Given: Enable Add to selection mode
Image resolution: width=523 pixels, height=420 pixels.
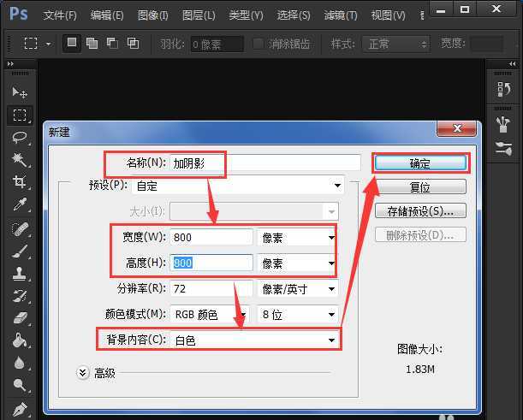Looking at the screenshot, I should click(x=92, y=43).
